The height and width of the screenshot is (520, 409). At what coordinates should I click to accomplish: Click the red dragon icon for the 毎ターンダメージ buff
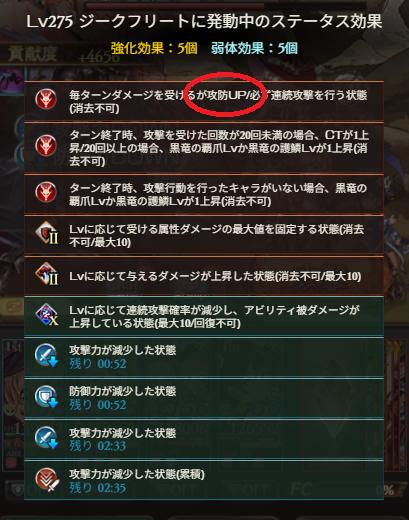(46, 99)
